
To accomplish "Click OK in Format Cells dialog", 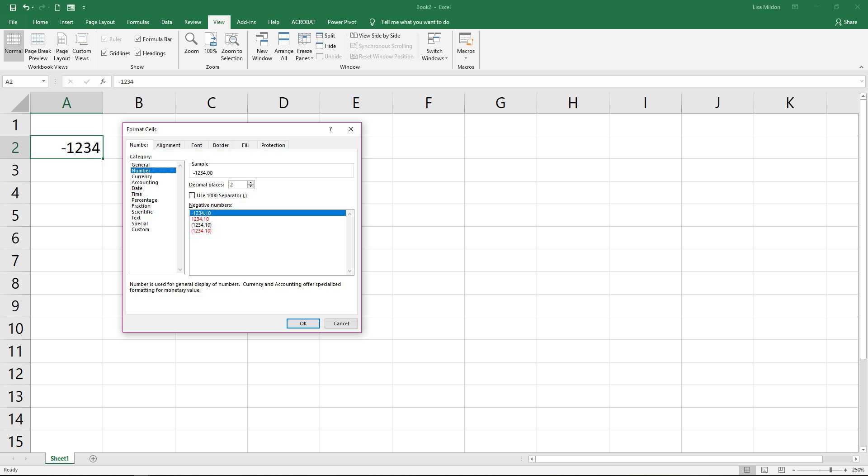I will pos(303,324).
